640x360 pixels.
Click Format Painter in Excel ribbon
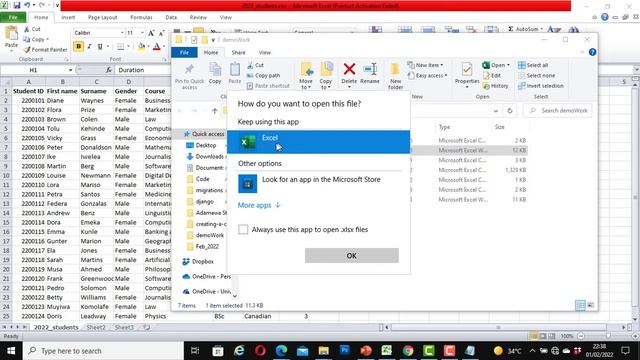pyautogui.click(x=45, y=49)
